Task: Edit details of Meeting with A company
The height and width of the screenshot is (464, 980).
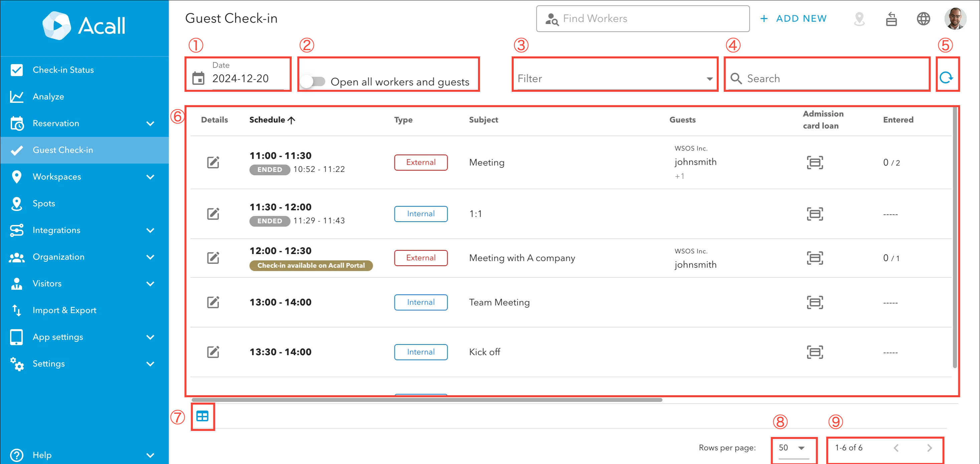Action: click(x=213, y=258)
